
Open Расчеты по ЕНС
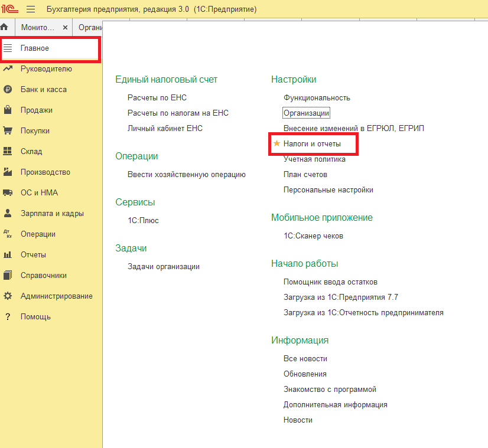tap(157, 98)
